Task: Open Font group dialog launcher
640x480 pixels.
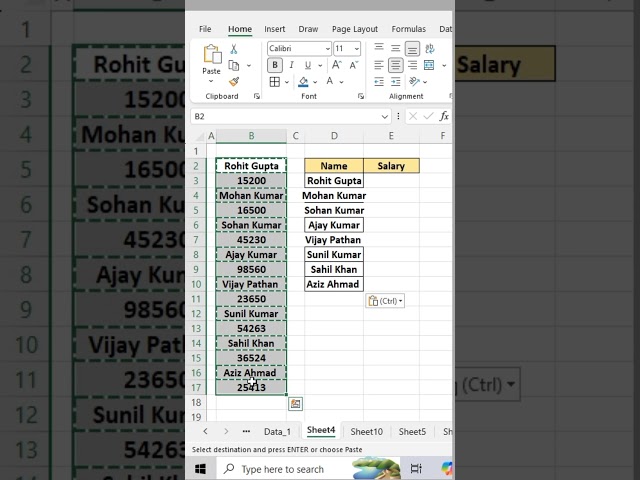Action: pyautogui.click(x=361, y=96)
